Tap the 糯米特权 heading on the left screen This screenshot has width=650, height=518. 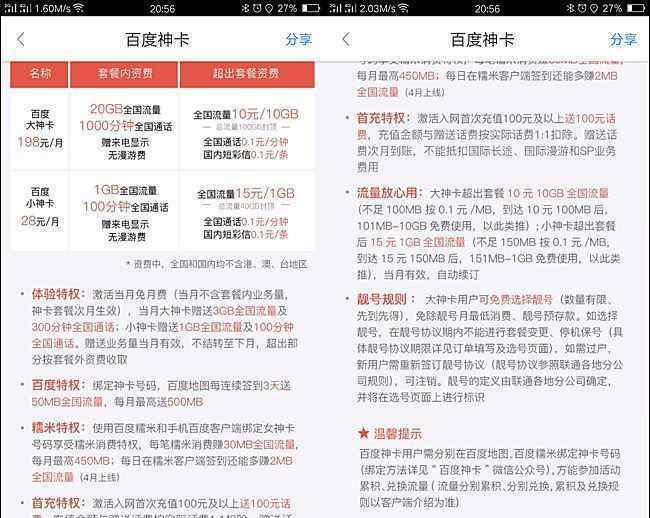[x=56, y=428]
